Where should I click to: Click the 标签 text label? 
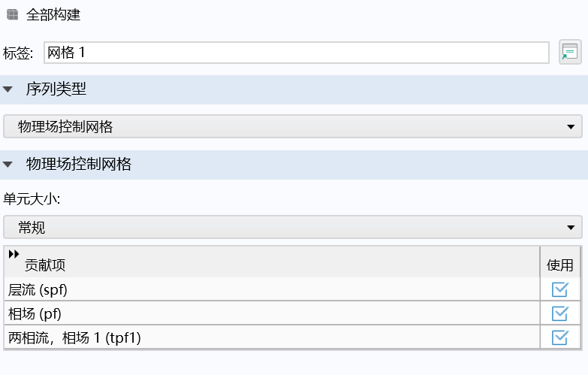(x=19, y=53)
